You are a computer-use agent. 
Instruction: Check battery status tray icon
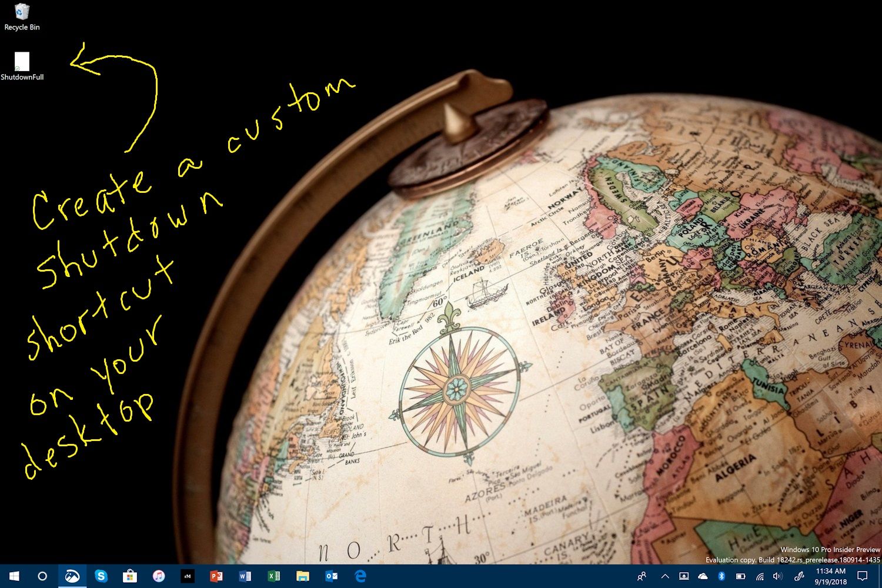tap(741, 576)
